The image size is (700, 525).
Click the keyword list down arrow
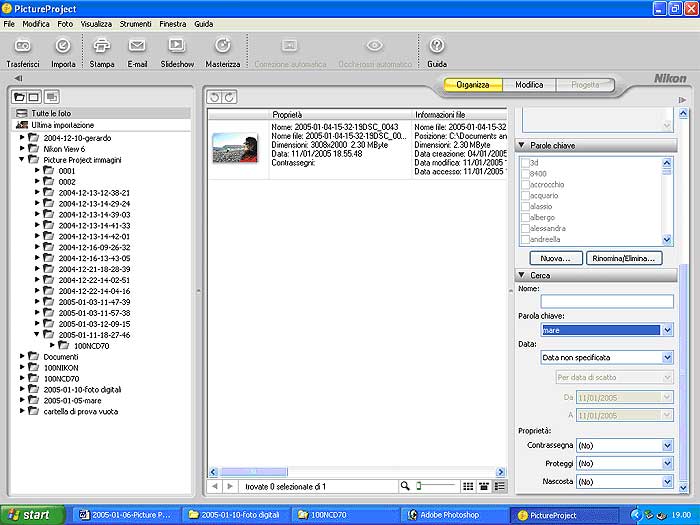coord(667,240)
